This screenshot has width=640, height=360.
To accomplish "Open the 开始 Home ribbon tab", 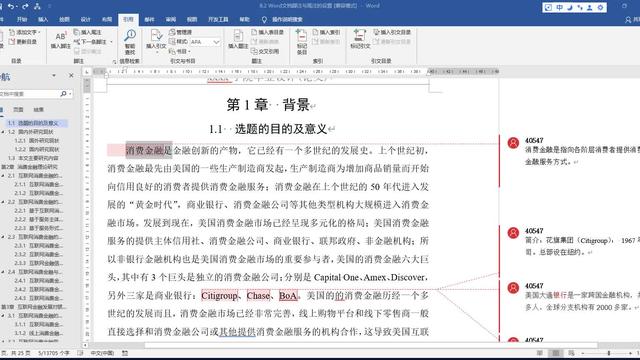I will click(x=22, y=19).
